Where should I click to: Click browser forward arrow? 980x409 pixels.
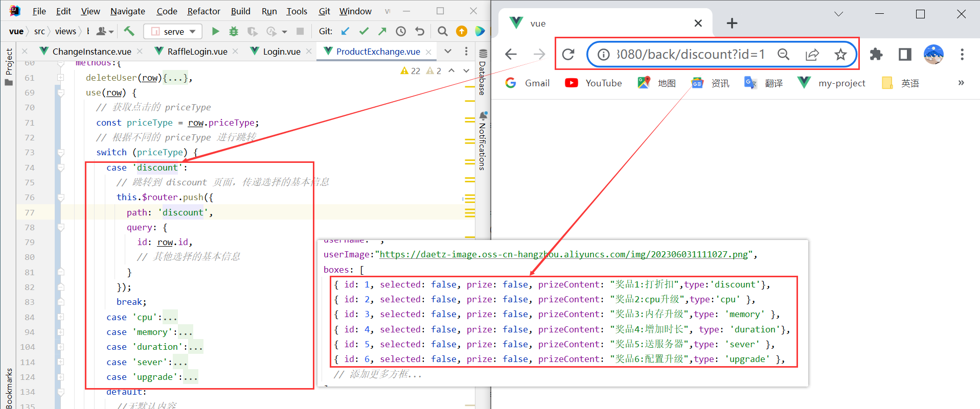point(539,54)
